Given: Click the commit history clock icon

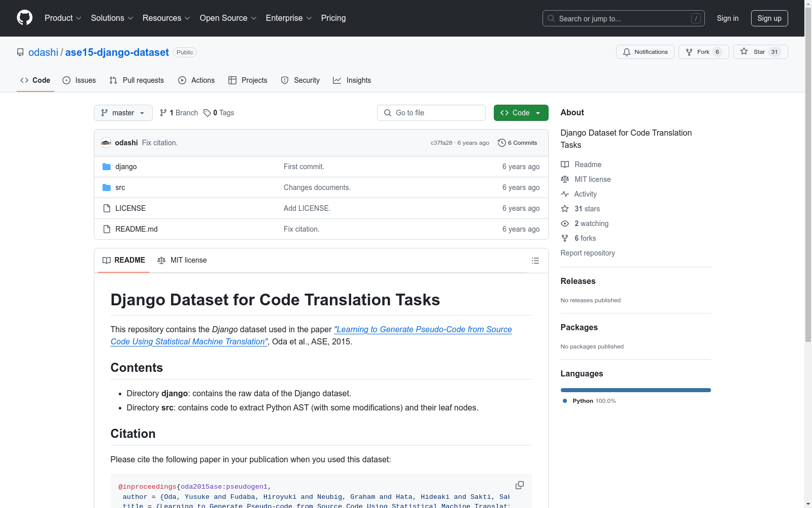Looking at the screenshot, I should [502, 143].
